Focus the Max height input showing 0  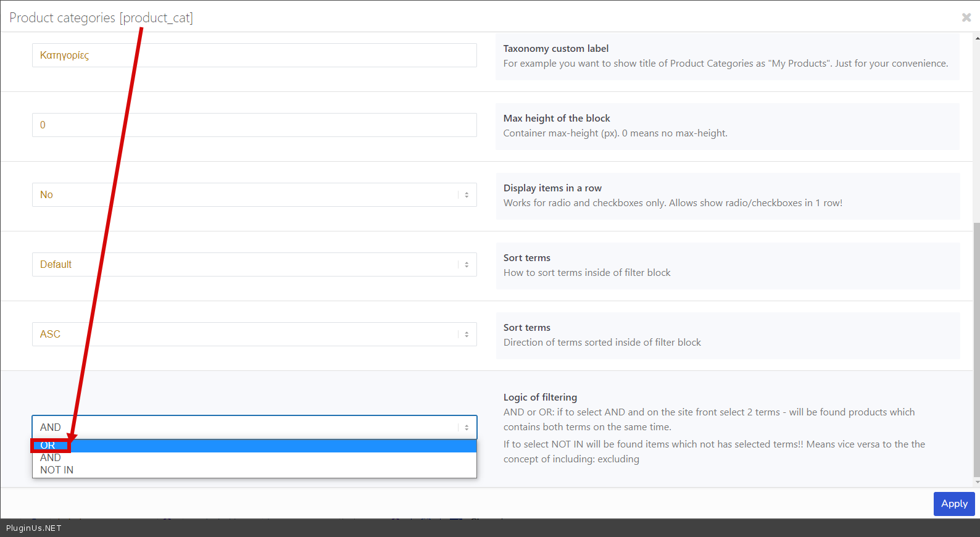tap(254, 125)
